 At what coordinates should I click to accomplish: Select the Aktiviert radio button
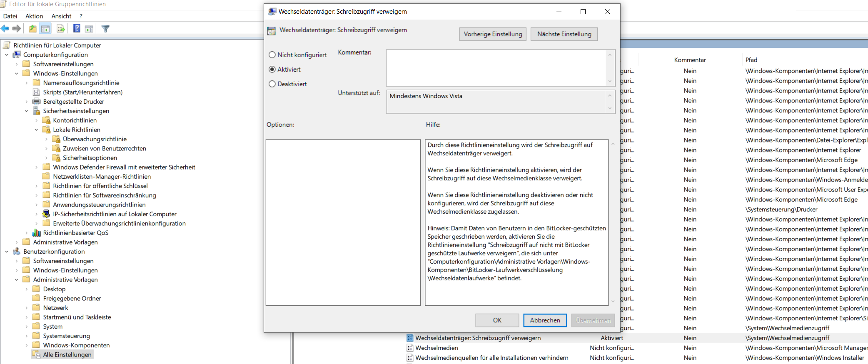pos(272,70)
